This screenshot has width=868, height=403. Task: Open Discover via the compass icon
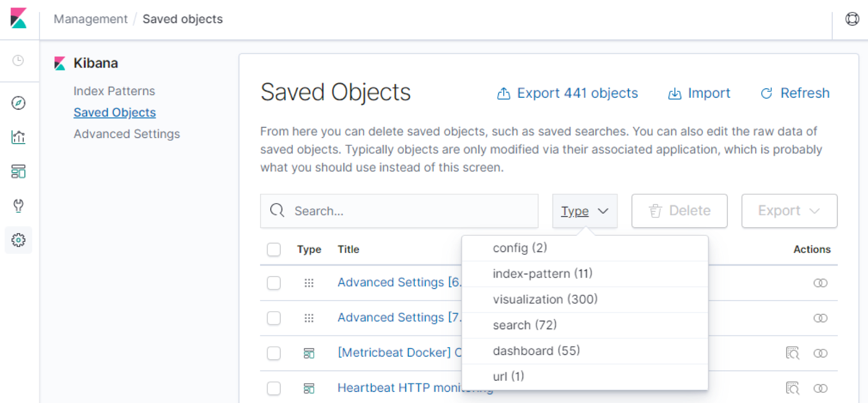pos(19,103)
